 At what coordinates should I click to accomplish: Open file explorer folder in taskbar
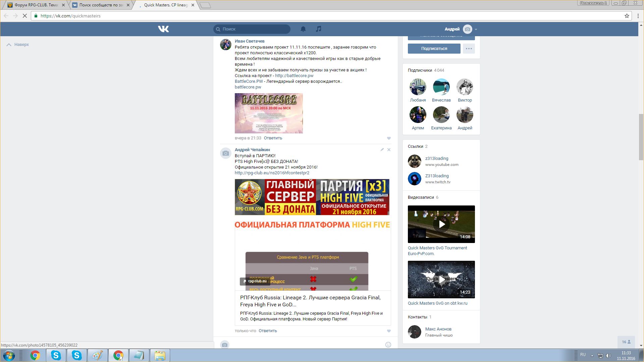click(160, 355)
